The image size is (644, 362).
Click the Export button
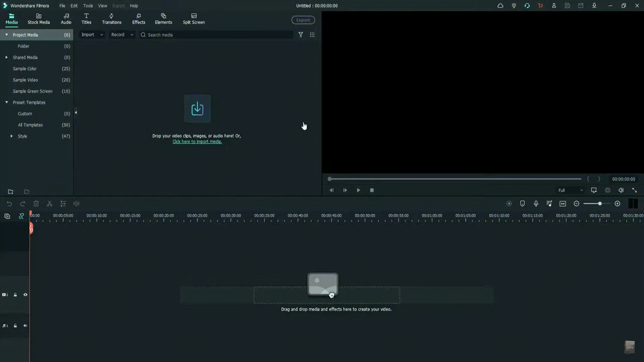(x=303, y=19)
